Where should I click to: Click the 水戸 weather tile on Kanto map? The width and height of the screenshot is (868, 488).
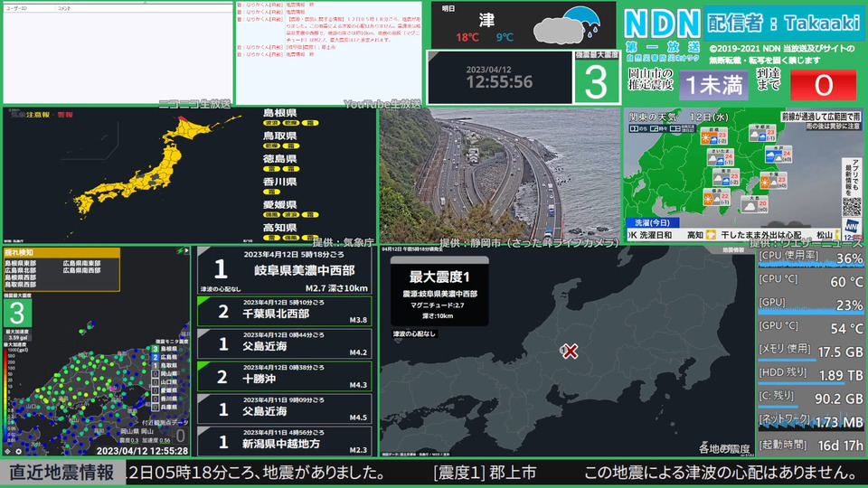click(x=778, y=154)
